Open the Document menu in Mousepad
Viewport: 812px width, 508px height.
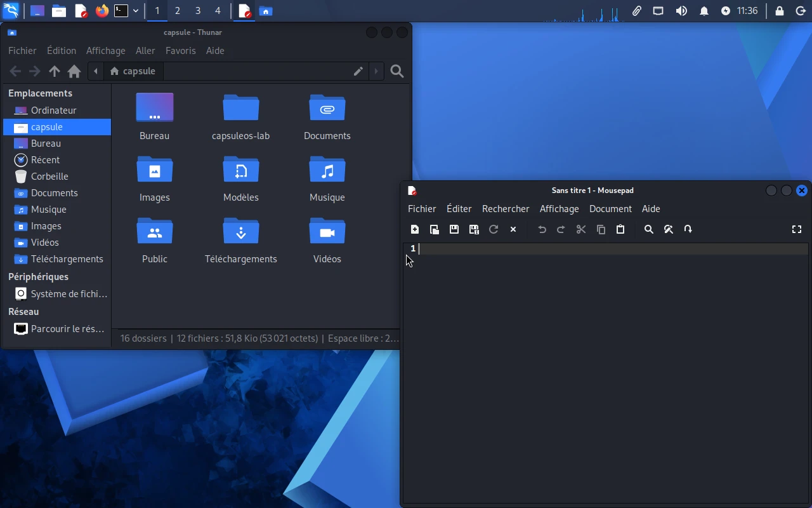610,209
